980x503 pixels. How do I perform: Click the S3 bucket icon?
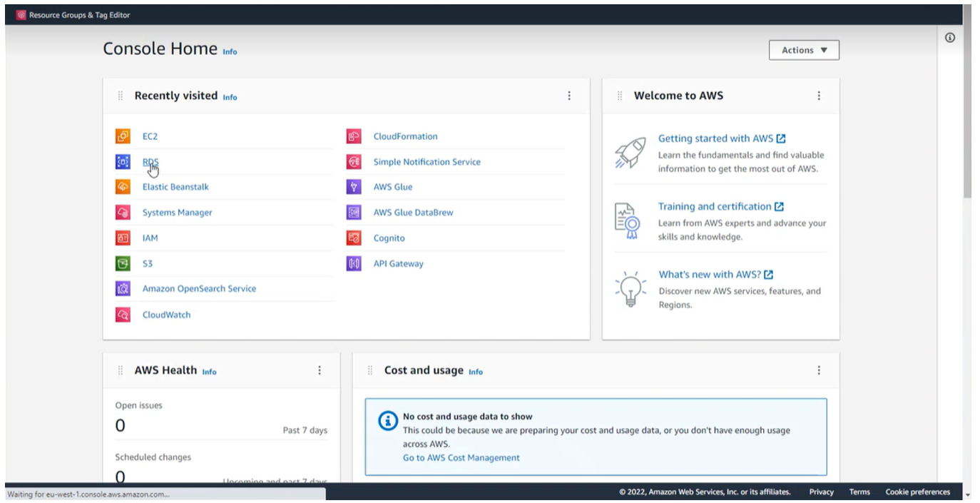click(123, 263)
